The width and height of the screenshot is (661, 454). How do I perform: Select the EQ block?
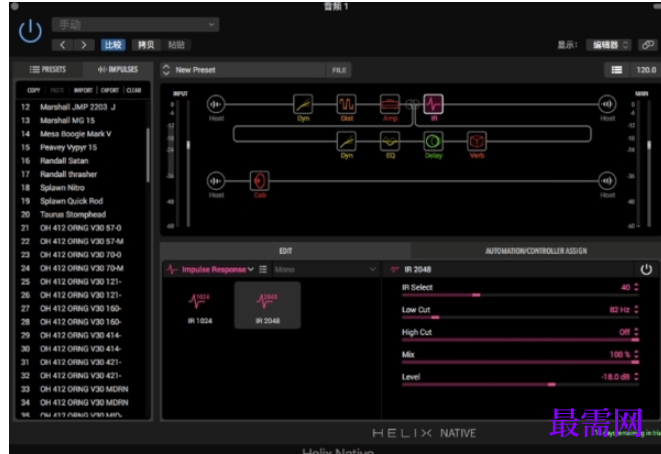(x=390, y=142)
